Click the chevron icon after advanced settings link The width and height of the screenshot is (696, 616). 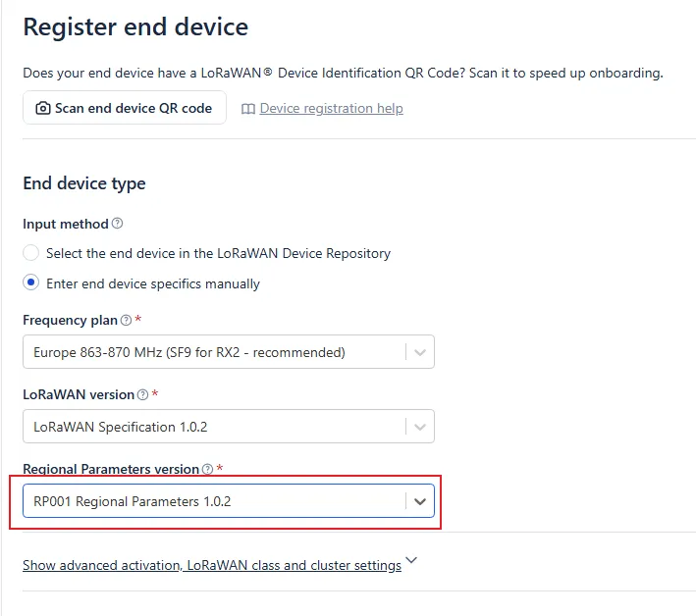pyautogui.click(x=411, y=560)
